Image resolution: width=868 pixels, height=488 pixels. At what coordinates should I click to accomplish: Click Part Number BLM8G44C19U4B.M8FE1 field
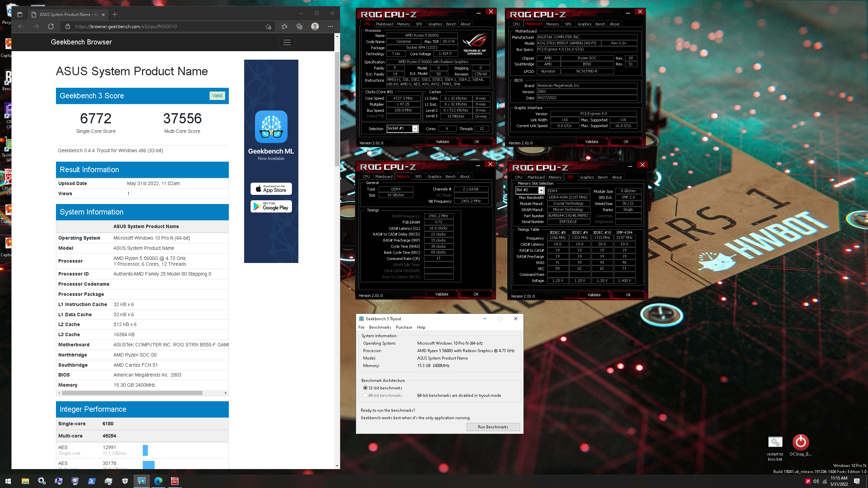[569, 216]
